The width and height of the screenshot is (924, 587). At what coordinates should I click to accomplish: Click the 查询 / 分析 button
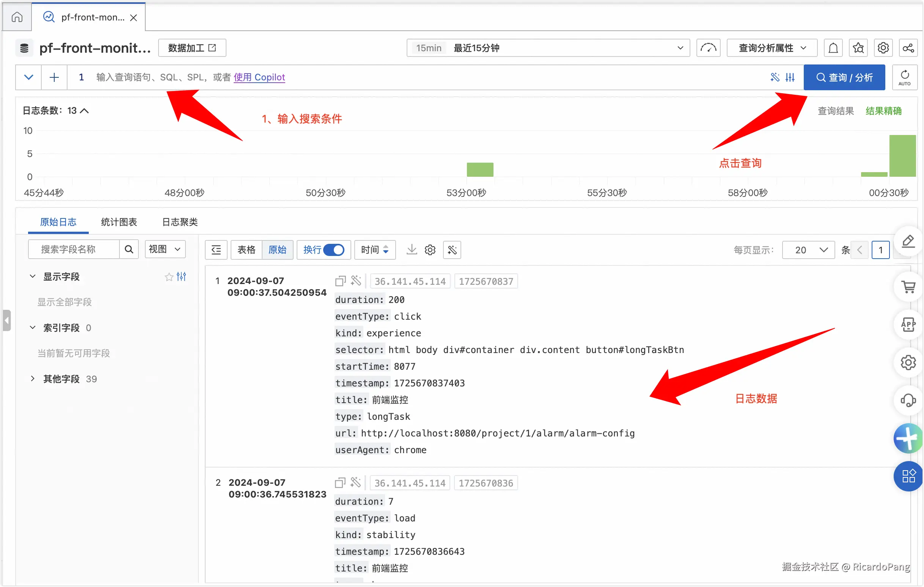(844, 77)
